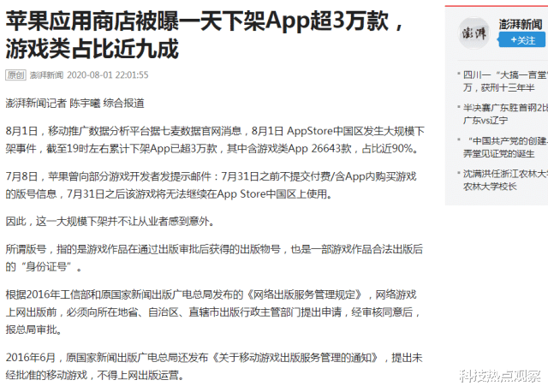Click the text 《网络出版服务管理规定》
This screenshot has height=392, width=548.
coord(305,294)
